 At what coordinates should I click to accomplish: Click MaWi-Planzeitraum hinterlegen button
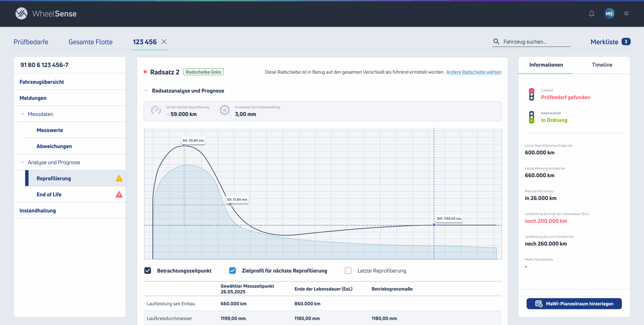pos(574,304)
